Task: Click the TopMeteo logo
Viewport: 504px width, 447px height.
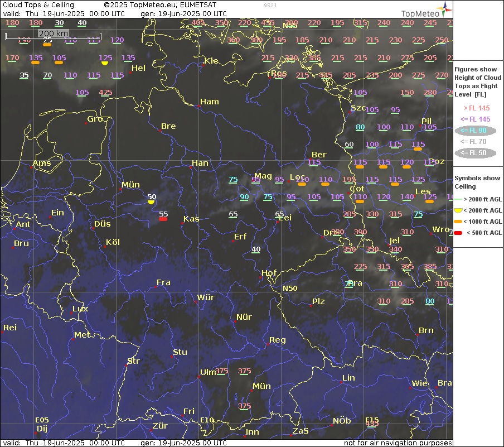Action: coord(427,9)
